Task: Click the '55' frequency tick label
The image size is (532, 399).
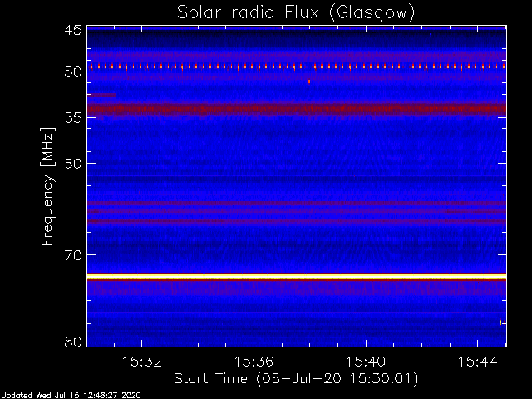Action: (73, 118)
